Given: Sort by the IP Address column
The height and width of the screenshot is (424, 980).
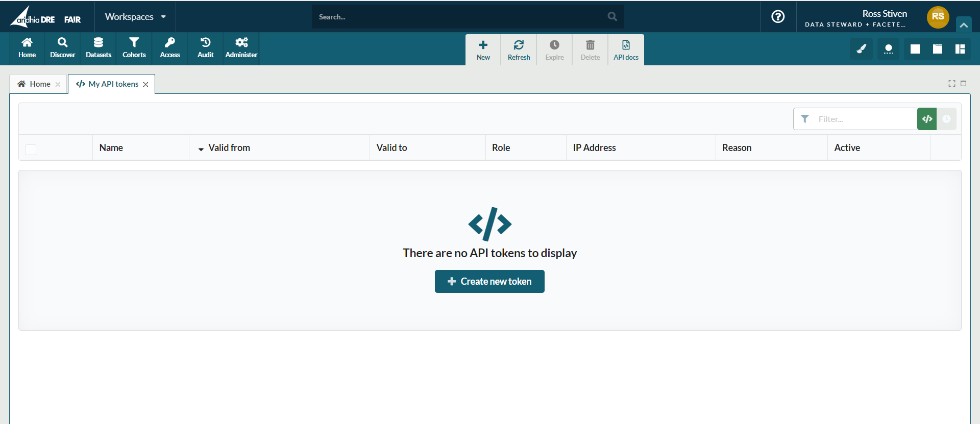Looking at the screenshot, I should tap(594, 147).
